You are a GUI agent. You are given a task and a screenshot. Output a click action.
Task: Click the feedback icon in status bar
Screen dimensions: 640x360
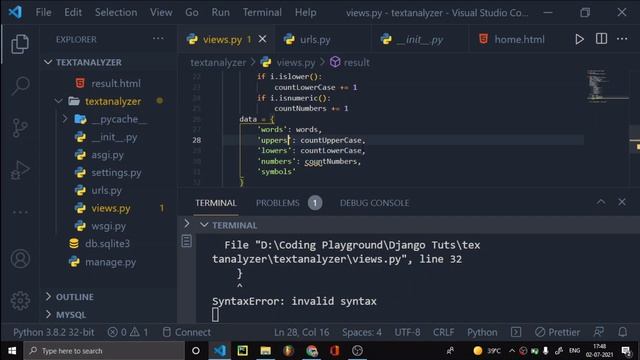599,332
